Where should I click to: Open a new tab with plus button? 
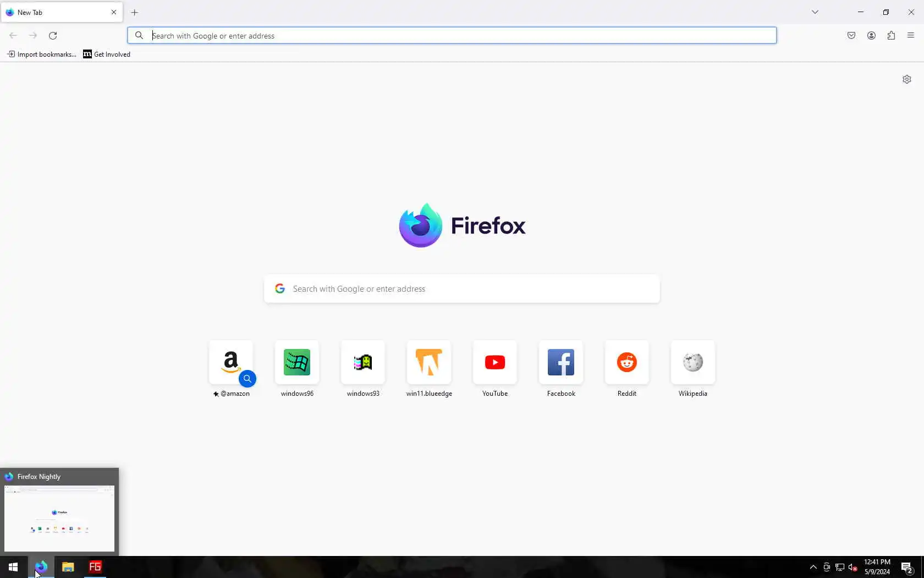click(x=135, y=12)
